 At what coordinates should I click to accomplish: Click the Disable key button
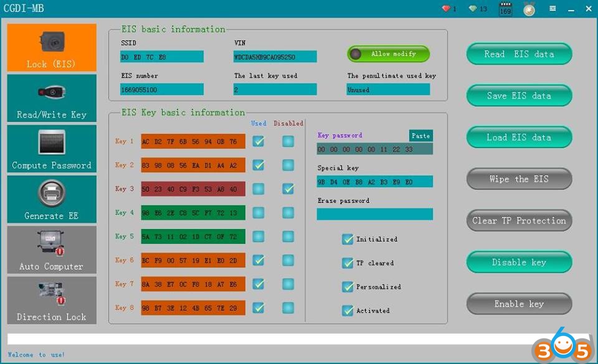click(x=519, y=262)
